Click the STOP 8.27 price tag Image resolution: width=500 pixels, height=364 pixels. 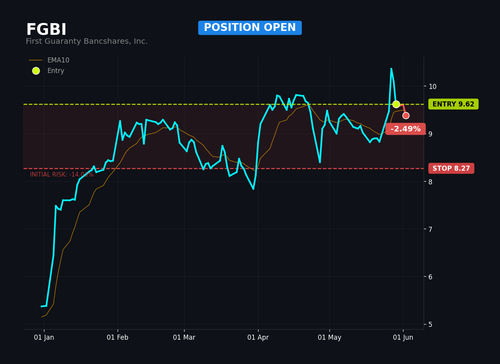[x=451, y=168]
